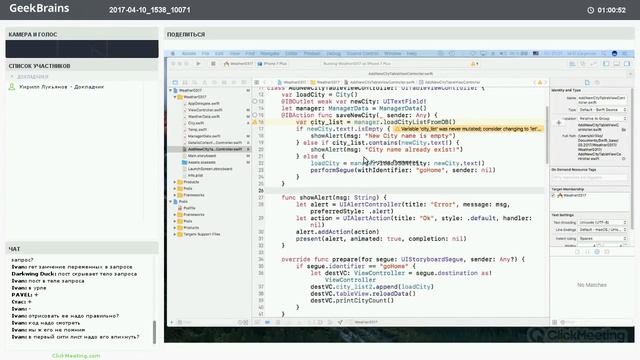Image resolution: width=640 pixels, height=360 pixels.
Task: Click the jump bar warning icon
Action: (x=540, y=82)
